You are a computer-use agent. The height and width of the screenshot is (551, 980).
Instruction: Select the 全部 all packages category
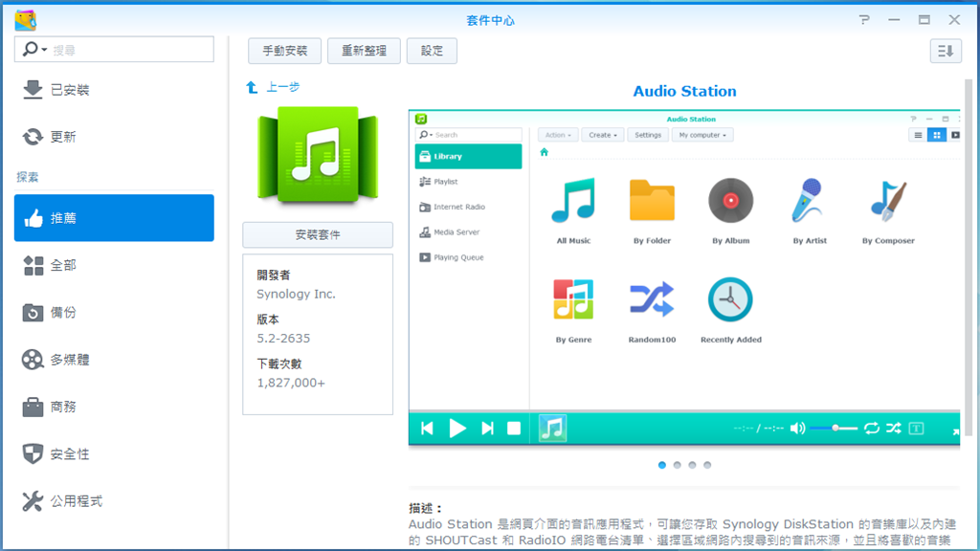click(115, 266)
